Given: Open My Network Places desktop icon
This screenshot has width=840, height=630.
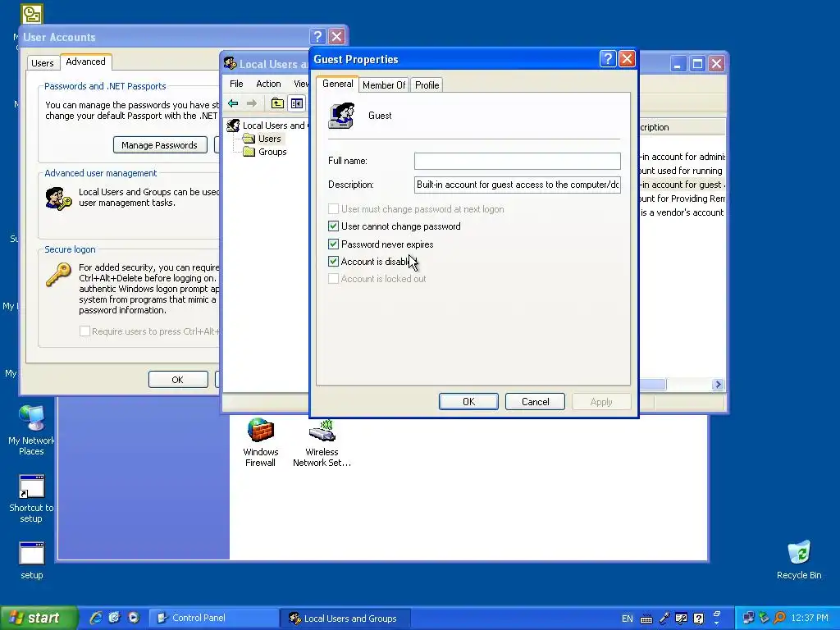Looking at the screenshot, I should 31,431.
